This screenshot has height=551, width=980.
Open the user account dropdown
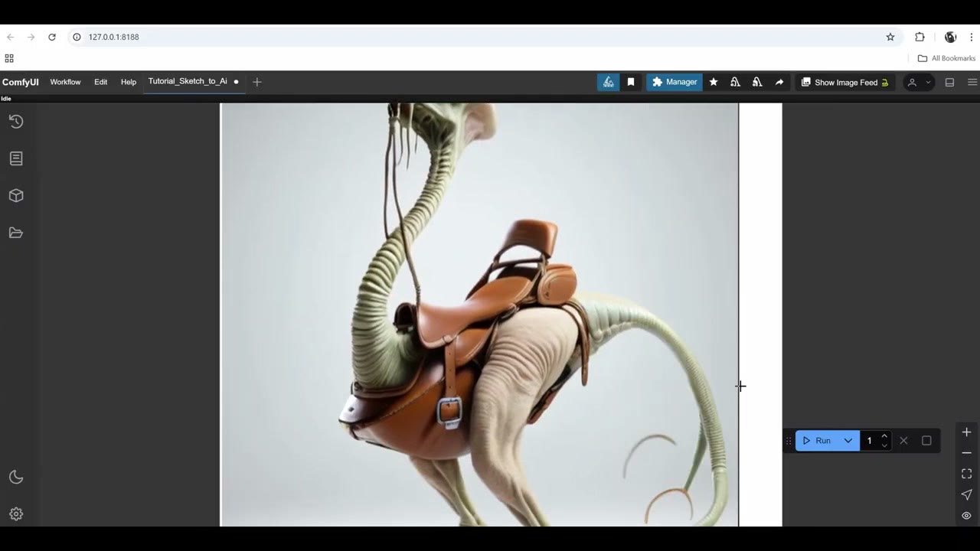919,82
